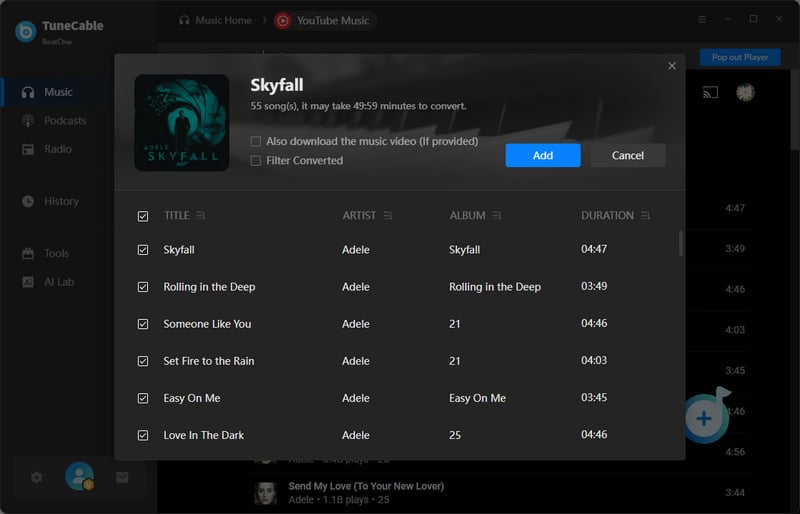This screenshot has width=800, height=514.
Task: Click the 04:03 duration value
Action: 594,360
